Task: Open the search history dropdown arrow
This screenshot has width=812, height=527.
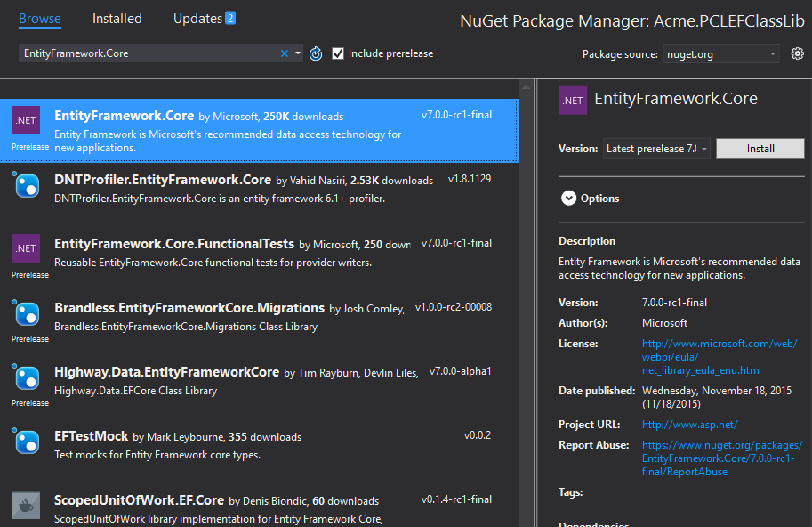Action: [x=298, y=53]
